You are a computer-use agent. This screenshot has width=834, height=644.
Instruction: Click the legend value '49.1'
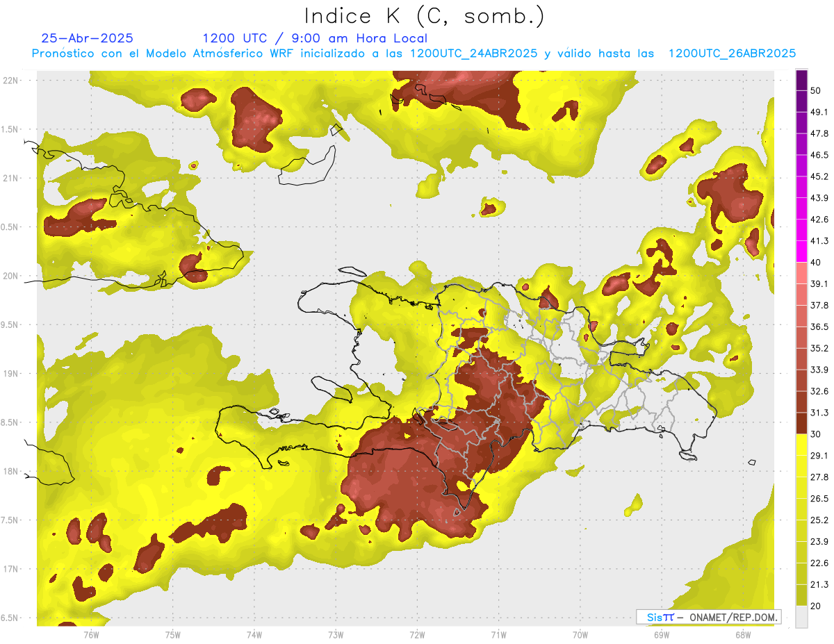click(x=819, y=112)
